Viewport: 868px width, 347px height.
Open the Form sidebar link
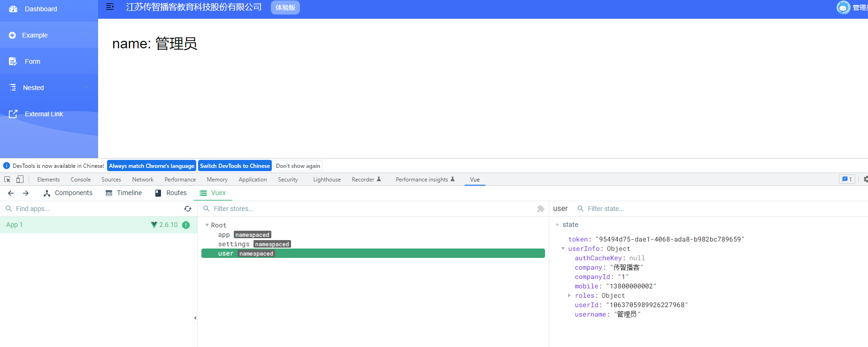pyautogui.click(x=49, y=61)
